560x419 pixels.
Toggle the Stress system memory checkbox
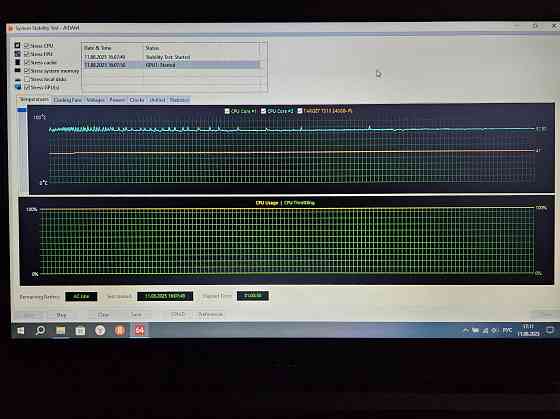point(26,71)
